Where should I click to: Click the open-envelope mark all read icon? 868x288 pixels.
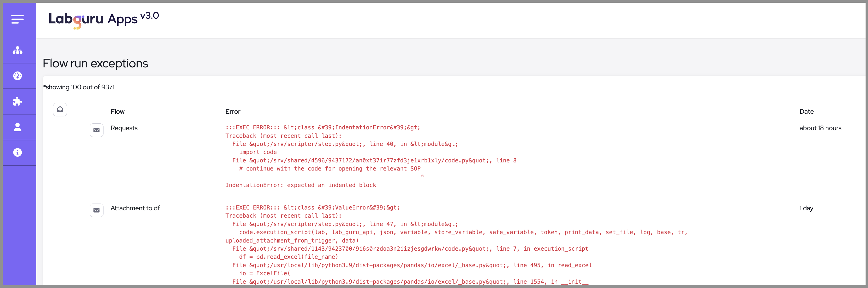pos(60,109)
